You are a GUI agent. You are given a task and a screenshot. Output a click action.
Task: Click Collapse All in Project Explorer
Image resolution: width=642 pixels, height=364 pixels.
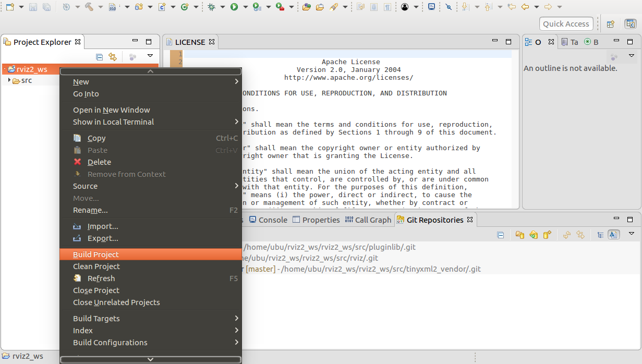click(x=100, y=57)
